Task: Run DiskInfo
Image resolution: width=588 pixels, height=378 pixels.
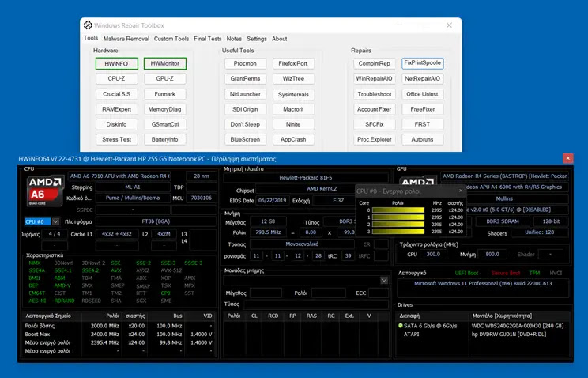Action: pyautogui.click(x=117, y=124)
